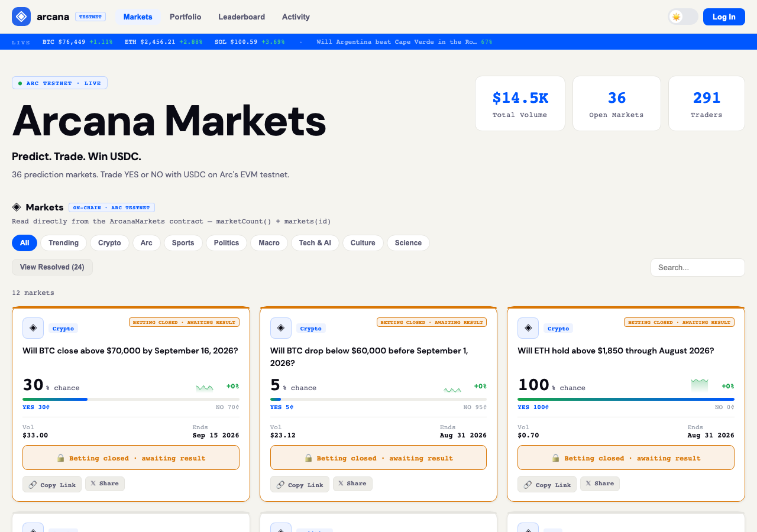Share the BTC $70,000 market on X
Image resolution: width=757 pixels, height=532 pixels.
(x=105, y=484)
